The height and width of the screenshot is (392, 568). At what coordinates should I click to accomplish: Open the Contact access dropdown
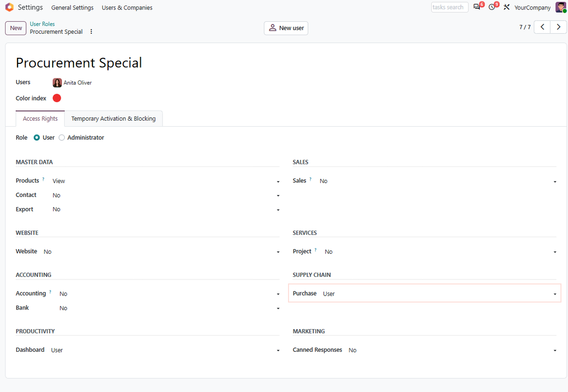166,195
